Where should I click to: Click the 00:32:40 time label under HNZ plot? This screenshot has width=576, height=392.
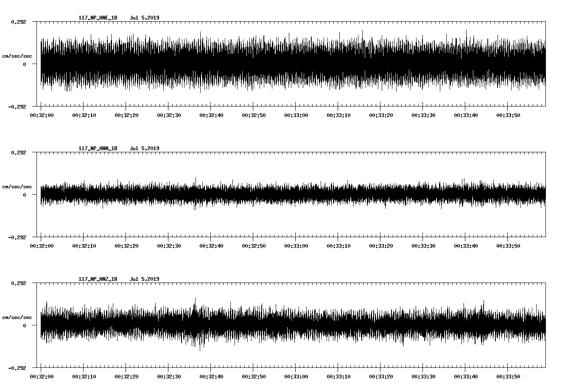click(211, 376)
